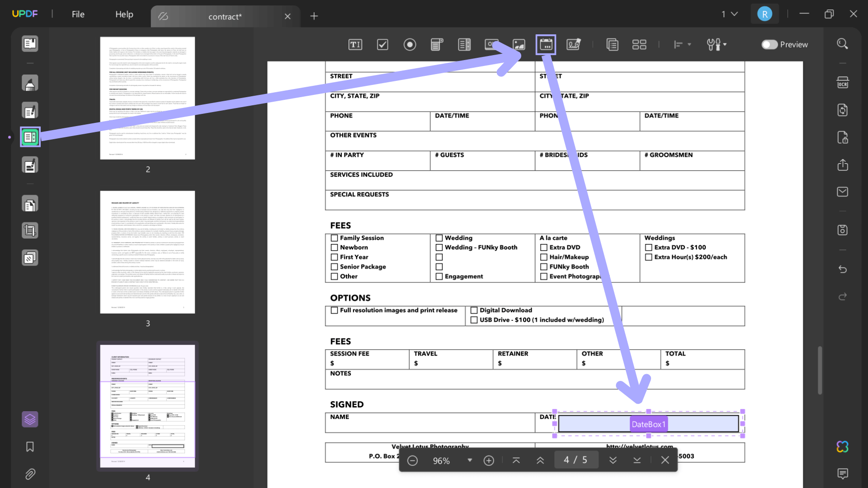Open the page number dropdown near the top
Viewport: 868px width, 488px height.
(729, 14)
